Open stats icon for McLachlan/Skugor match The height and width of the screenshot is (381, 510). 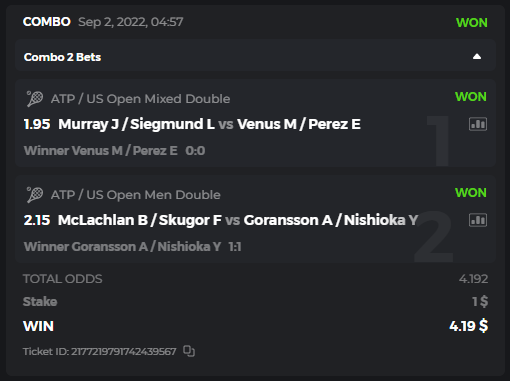478,220
